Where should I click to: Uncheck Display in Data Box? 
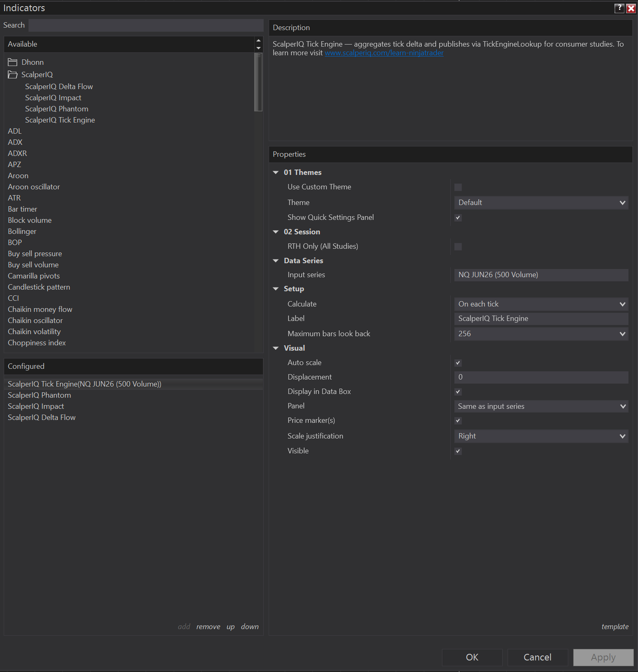pyautogui.click(x=458, y=392)
